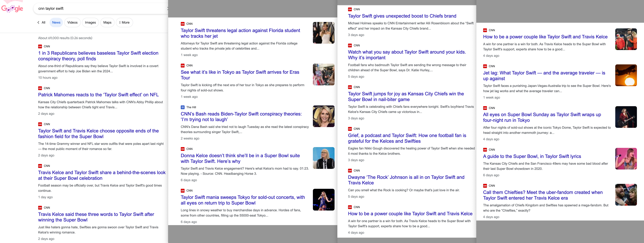The width and height of the screenshot is (644, 243).
Task: Open 'unexpected boost to Chiefs brand' article
Action: point(402,16)
